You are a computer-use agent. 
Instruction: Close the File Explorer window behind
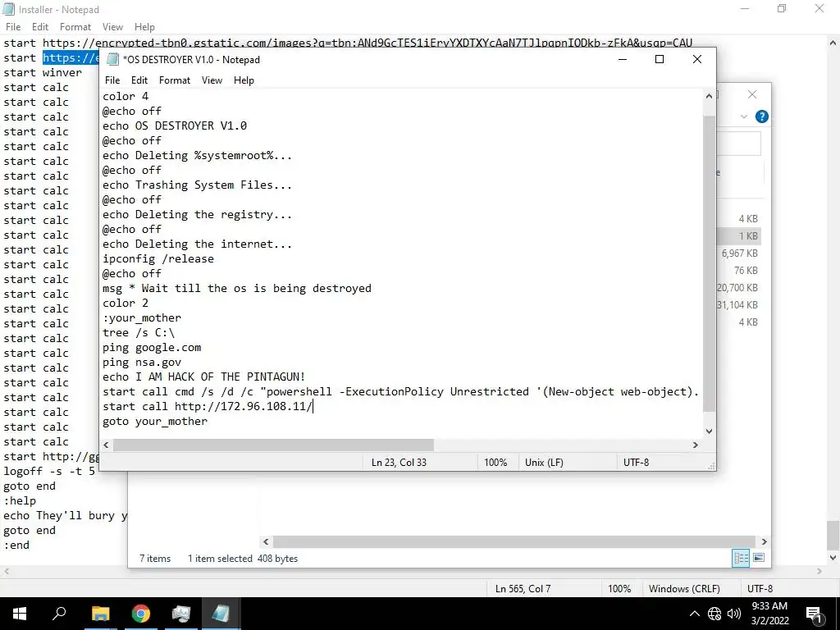752,95
